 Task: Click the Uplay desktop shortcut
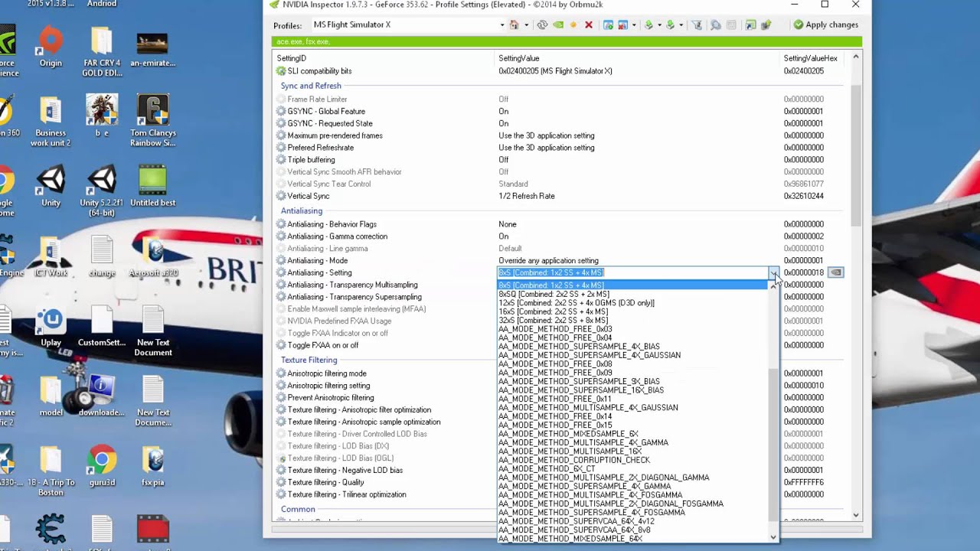(x=51, y=327)
